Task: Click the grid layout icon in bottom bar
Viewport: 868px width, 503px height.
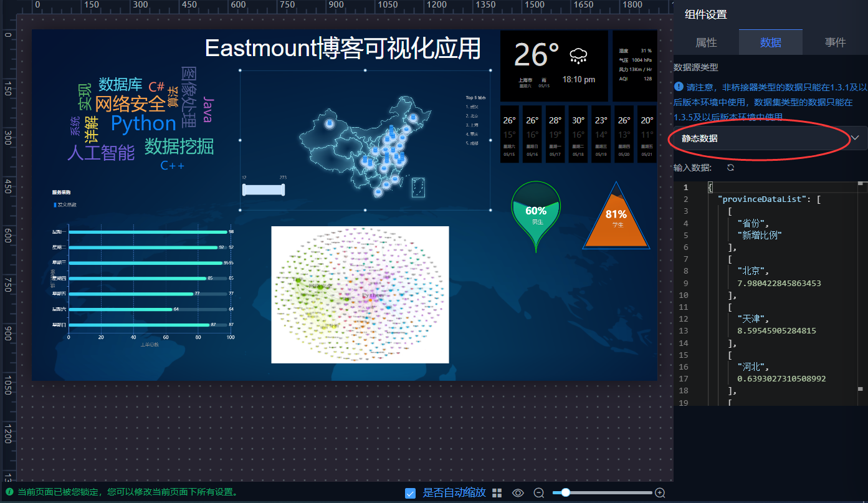Action: [x=497, y=493]
